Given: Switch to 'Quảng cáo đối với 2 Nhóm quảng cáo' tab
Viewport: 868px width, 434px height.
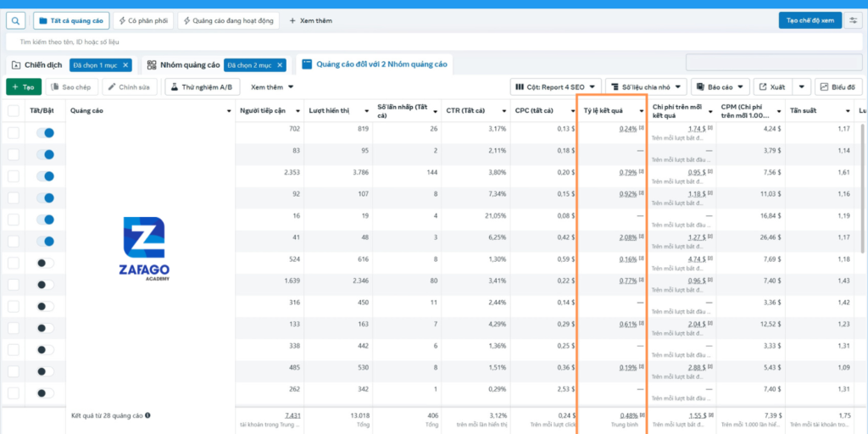Looking at the screenshot, I should point(375,64).
